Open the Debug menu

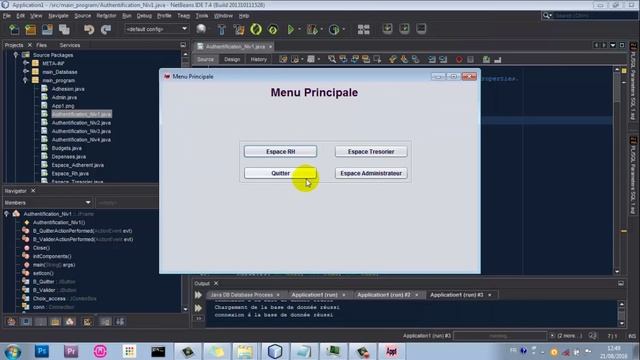click(144, 16)
